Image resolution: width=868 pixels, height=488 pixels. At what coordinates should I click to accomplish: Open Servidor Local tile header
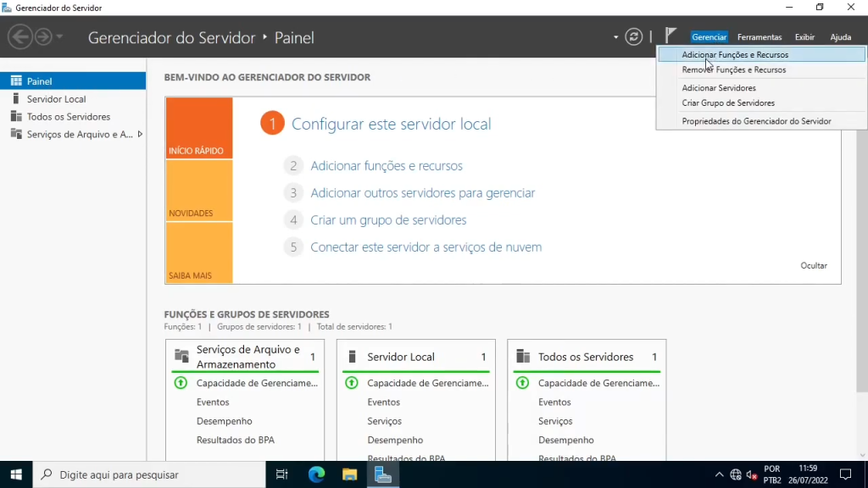coord(416,357)
